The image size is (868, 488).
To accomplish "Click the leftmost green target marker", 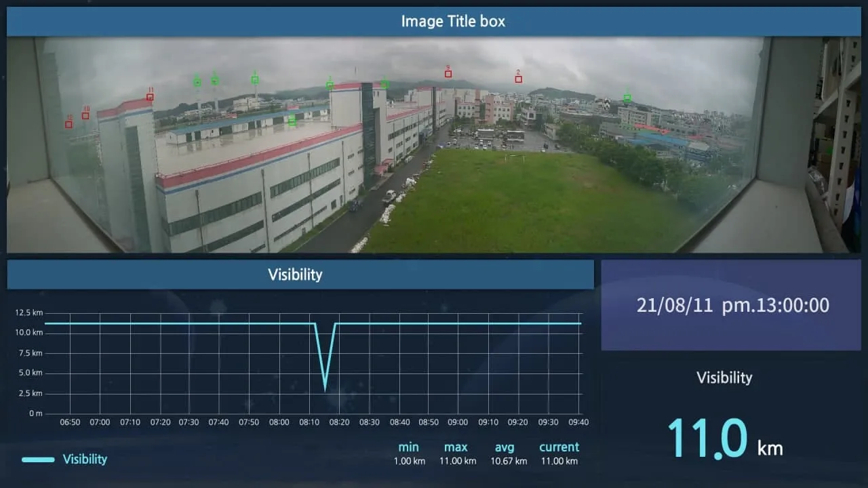I will (197, 82).
